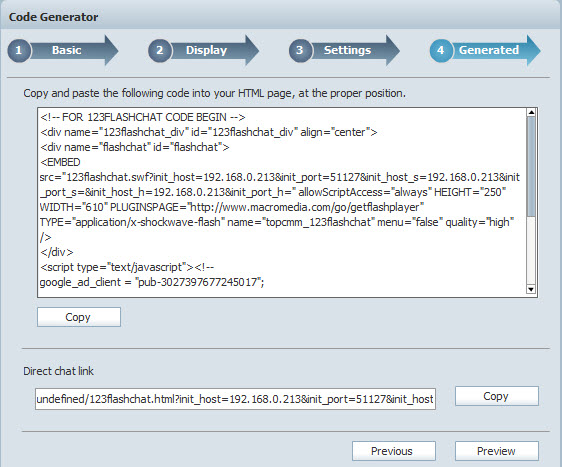Click the code box scroll up arrow

(531, 113)
